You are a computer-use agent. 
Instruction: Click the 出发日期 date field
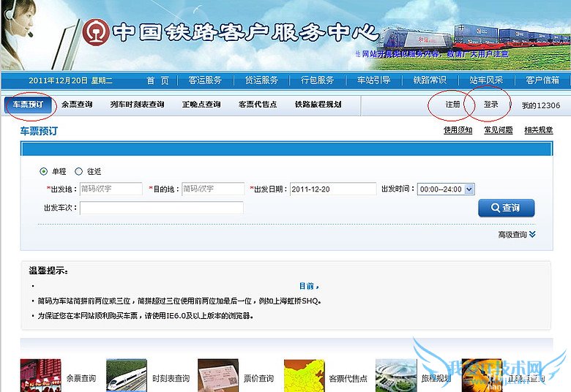[x=332, y=189]
